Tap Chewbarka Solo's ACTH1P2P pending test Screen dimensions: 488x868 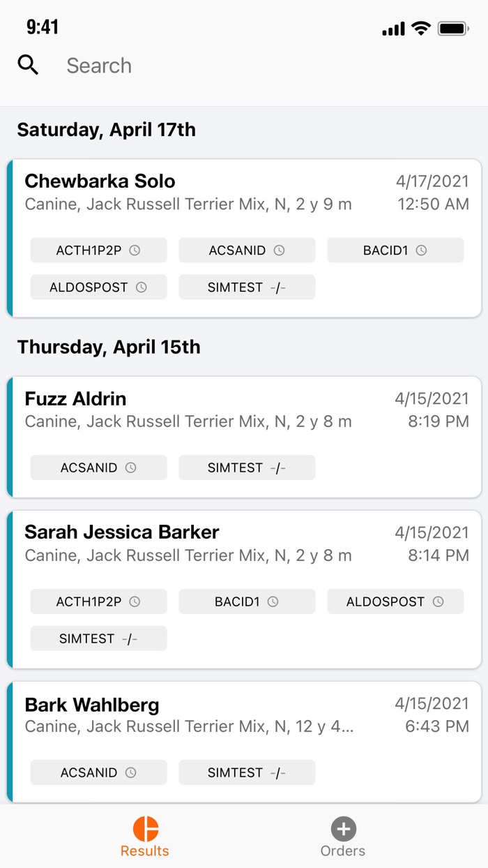(98, 250)
